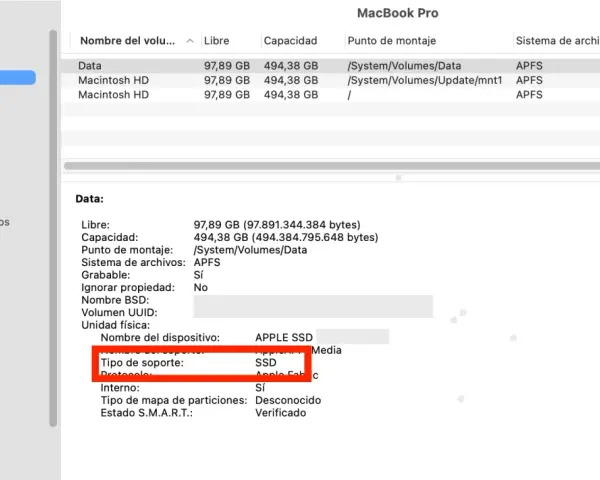The width and height of the screenshot is (600, 480).
Task: Click the Punto de montaje column header
Action: click(391, 41)
